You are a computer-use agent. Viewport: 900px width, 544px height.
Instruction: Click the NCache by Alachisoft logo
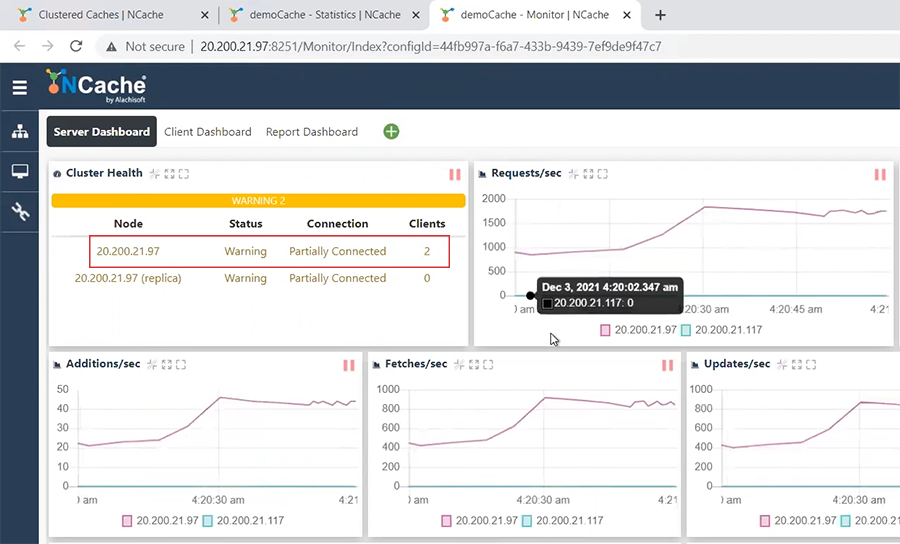point(96,86)
